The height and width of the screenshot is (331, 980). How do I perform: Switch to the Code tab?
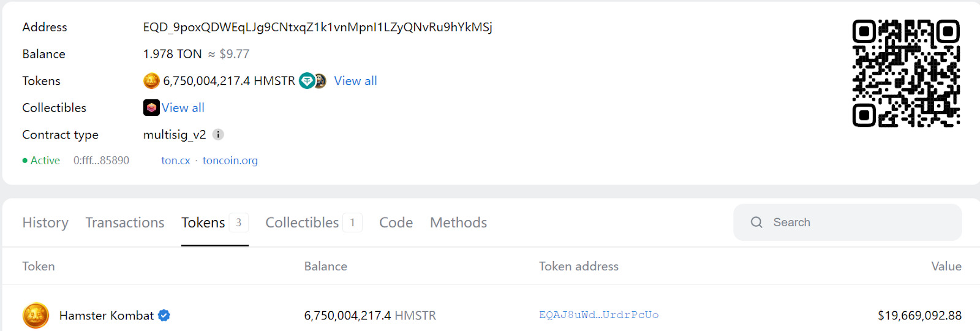point(396,223)
